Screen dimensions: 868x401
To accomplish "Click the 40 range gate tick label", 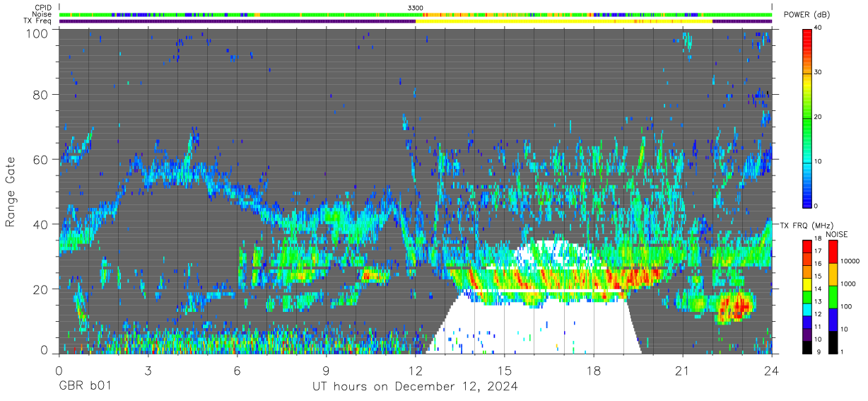I will pos(40,224).
